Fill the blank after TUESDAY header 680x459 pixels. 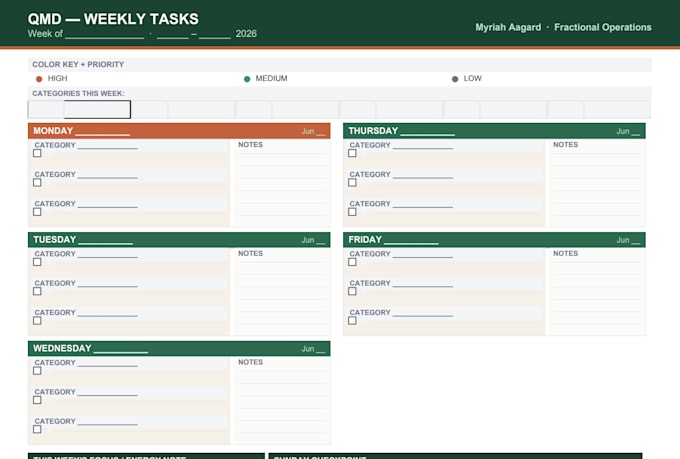click(x=105, y=240)
